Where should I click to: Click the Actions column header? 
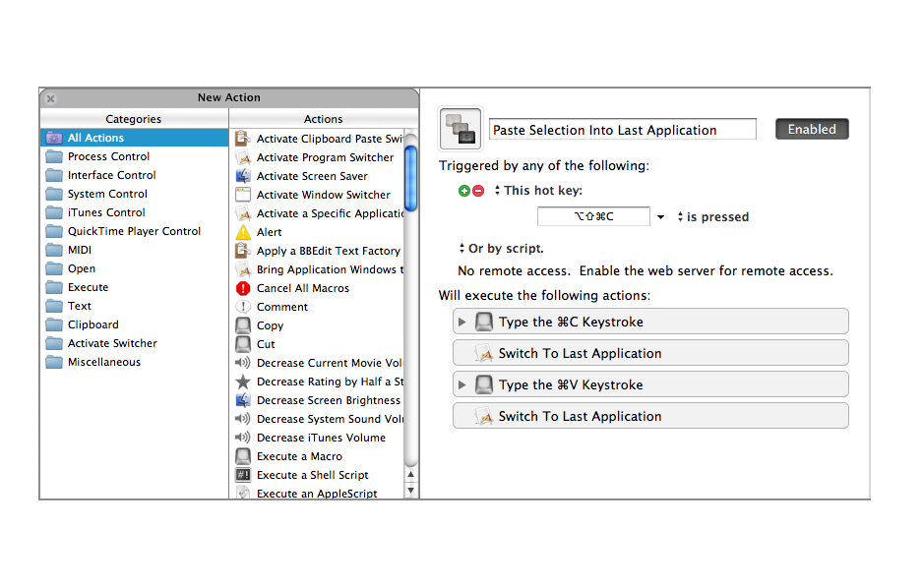click(323, 119)
